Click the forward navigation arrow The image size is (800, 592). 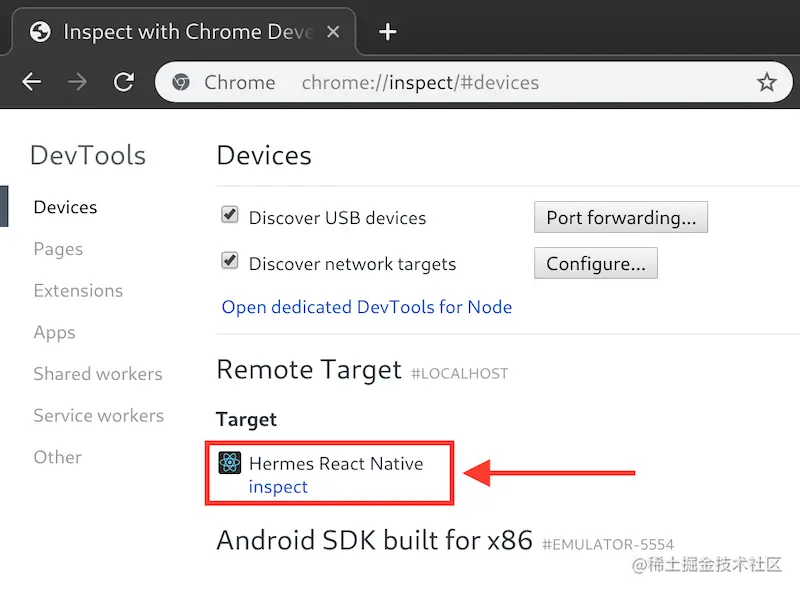point(77,82)
